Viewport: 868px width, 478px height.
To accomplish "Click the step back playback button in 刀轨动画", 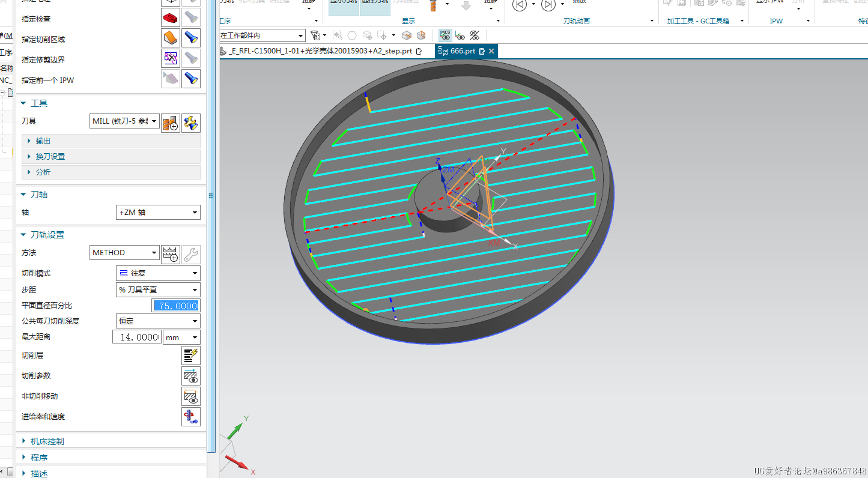I will point(519,5).
